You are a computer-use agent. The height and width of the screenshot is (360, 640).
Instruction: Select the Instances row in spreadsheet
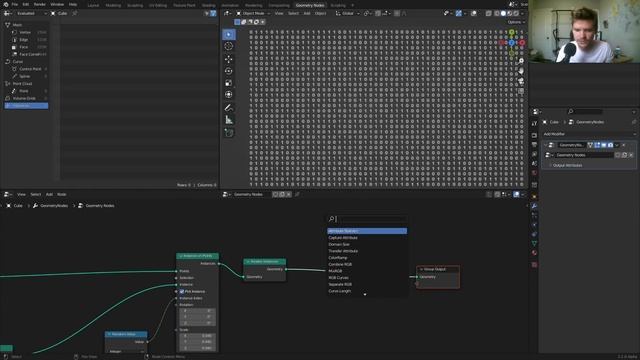[x=26, y=106]
